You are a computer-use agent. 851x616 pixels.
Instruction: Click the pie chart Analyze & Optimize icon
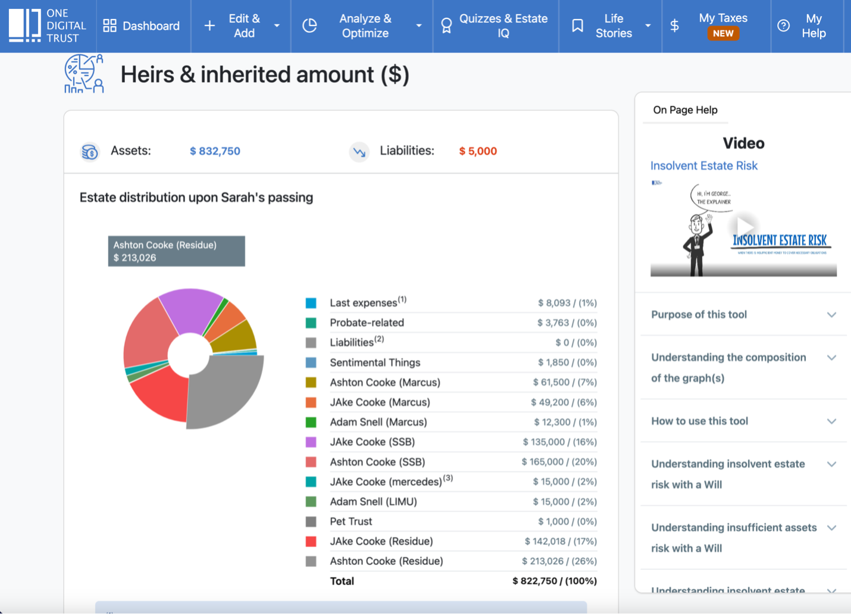coord(309,26)
